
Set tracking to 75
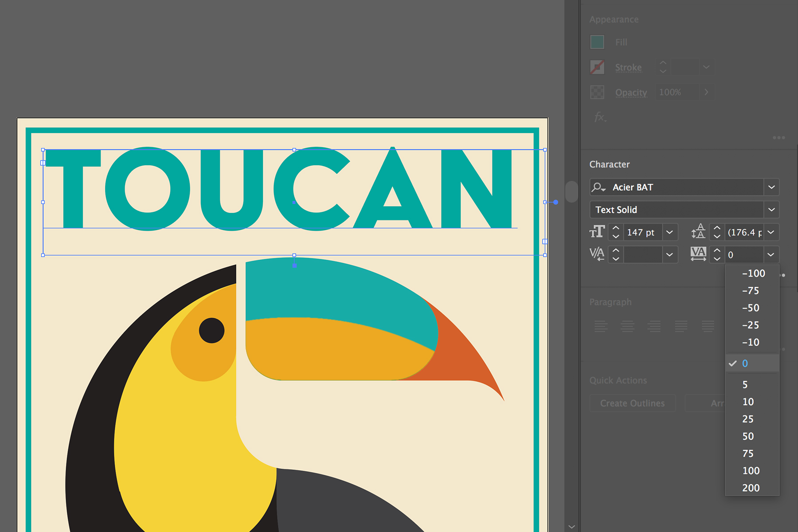[752, 454]
